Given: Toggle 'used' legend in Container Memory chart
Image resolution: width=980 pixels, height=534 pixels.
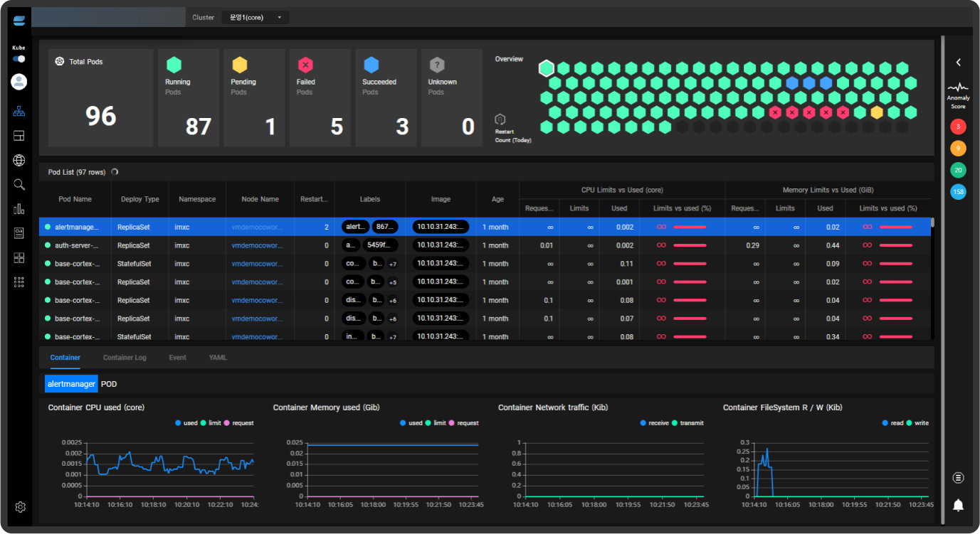Looking at the screenshot, I should (411, 423).
